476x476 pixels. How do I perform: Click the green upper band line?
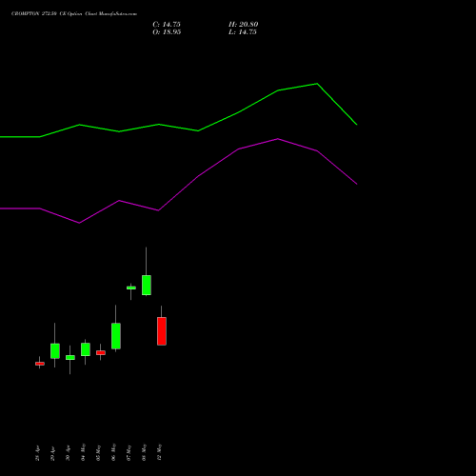click(178, 128)
